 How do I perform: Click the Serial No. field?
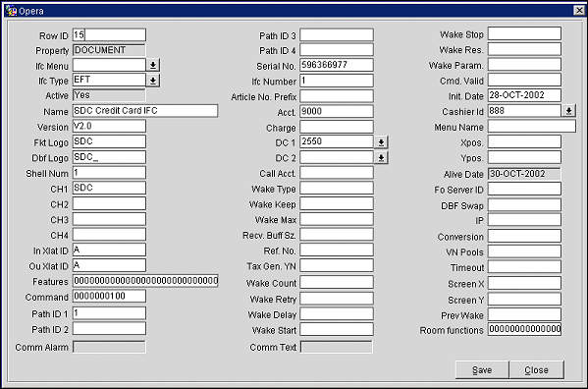(337, 65)
